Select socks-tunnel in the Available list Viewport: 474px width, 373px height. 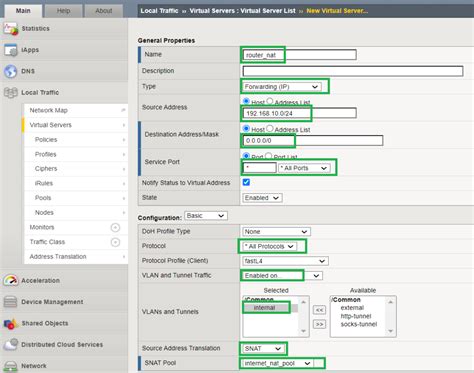[359, 324]
